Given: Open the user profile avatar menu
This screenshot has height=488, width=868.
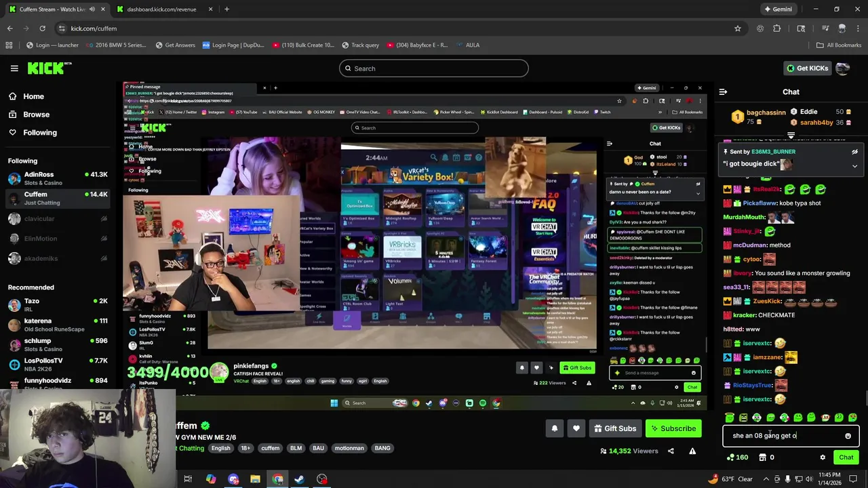Looking at the screenshot, I should tap(843, 68).
